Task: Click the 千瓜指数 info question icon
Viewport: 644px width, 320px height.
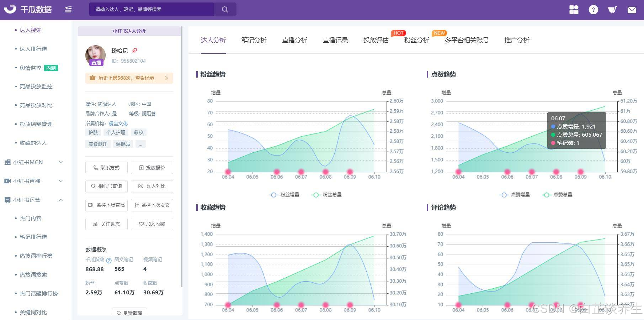Action: (x=109, y=260)
